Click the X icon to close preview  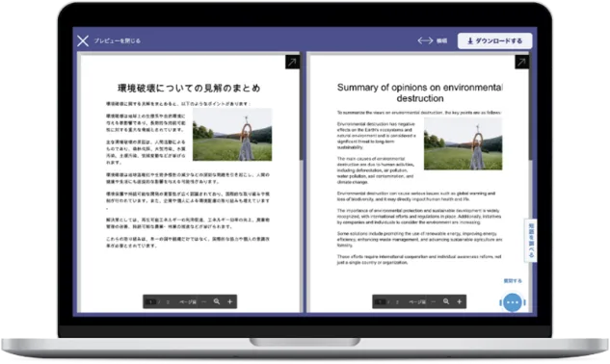pyautogui.click(x=83, y=40)
